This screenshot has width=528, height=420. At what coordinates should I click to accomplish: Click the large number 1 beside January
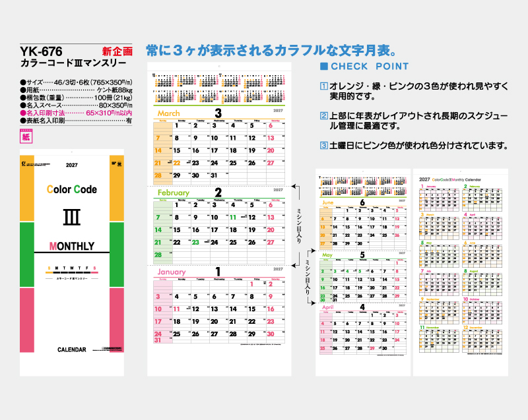click(x=218, y=272)
